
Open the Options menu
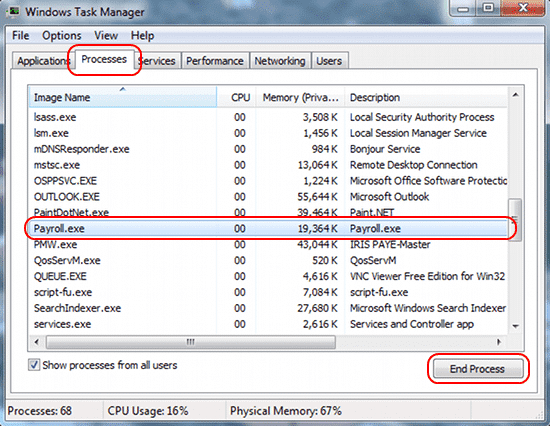[62, 36]
